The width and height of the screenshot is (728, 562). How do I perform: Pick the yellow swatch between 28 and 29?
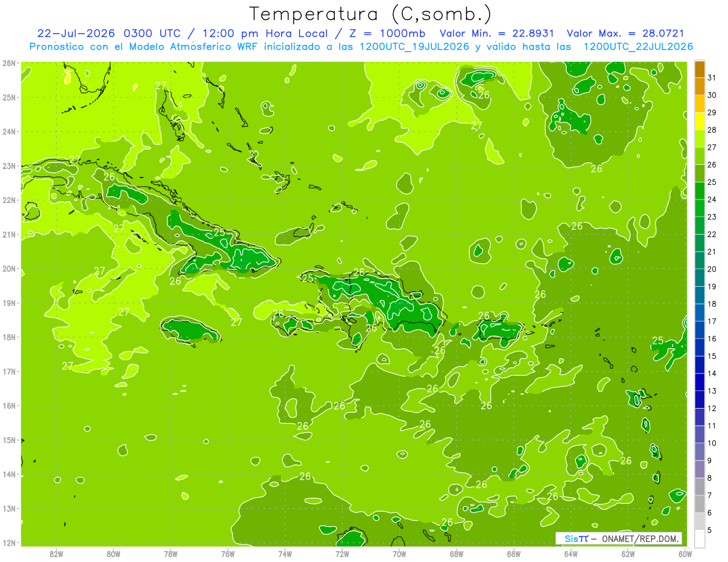tap(699, 121)
